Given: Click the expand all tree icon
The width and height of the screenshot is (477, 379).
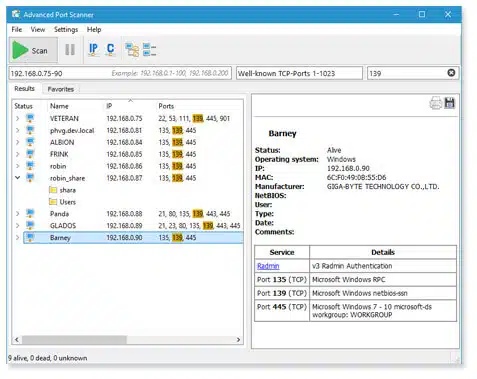Looking at the screenshot, I should 132,50.
